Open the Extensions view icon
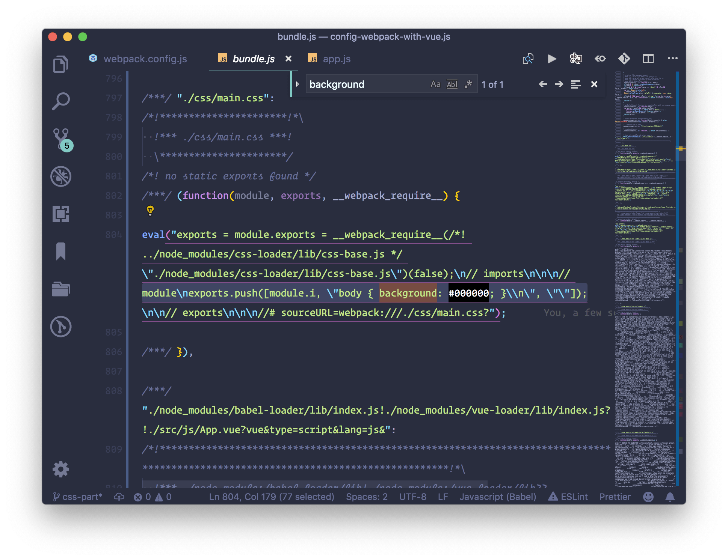 pyautogui.click(x=61, y=214)
